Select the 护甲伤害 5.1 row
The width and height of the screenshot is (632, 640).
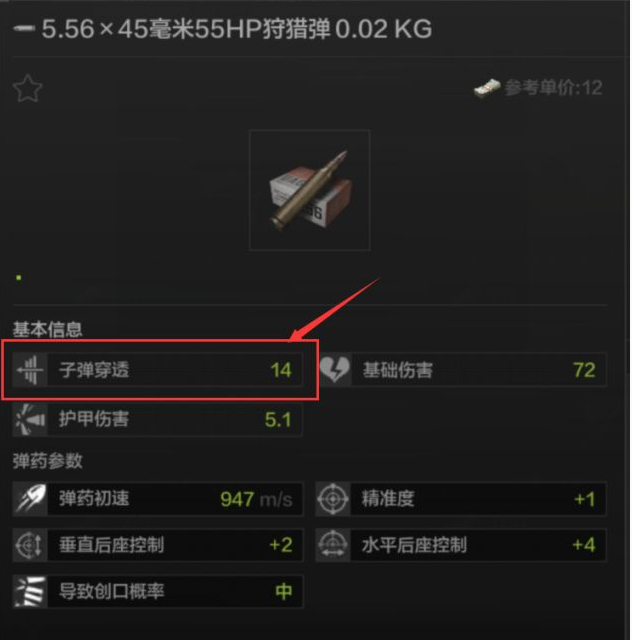click(x=158, y=420)
